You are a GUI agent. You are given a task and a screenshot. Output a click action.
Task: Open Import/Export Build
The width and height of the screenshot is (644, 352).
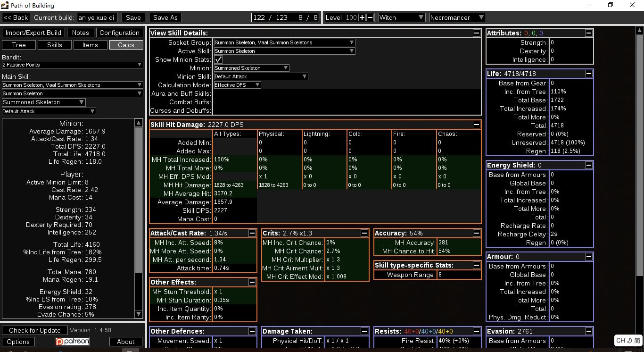click(x=33, y=33)
